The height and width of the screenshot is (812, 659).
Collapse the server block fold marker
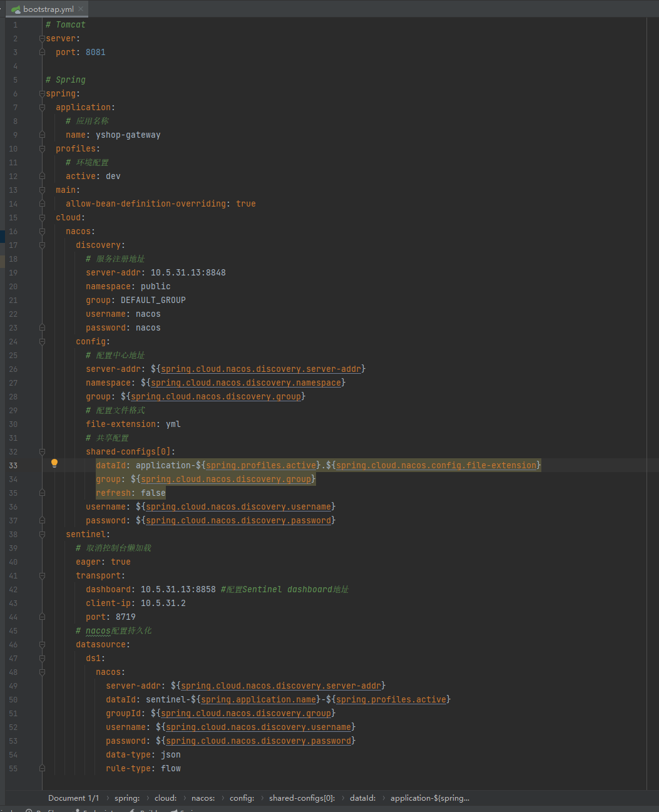click(x=42, y=39)
